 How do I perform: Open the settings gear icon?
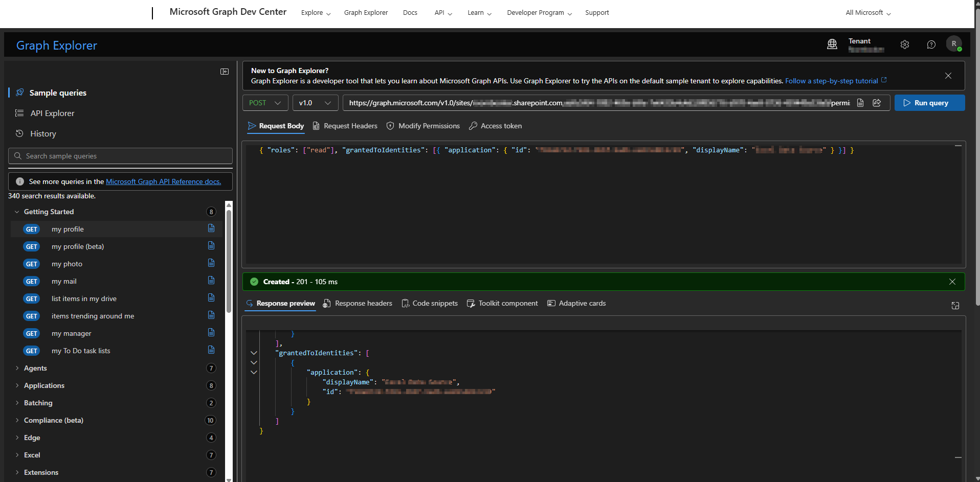905,44
